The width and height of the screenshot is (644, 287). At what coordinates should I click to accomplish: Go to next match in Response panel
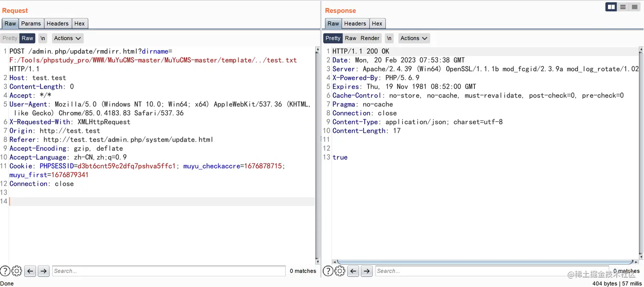pyautogui.click(x=367, y=271)
